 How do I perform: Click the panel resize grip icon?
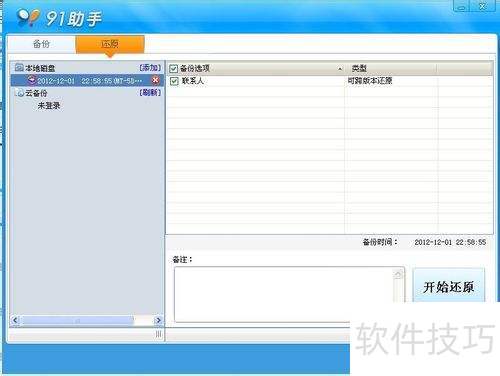(x=159, y=334)
